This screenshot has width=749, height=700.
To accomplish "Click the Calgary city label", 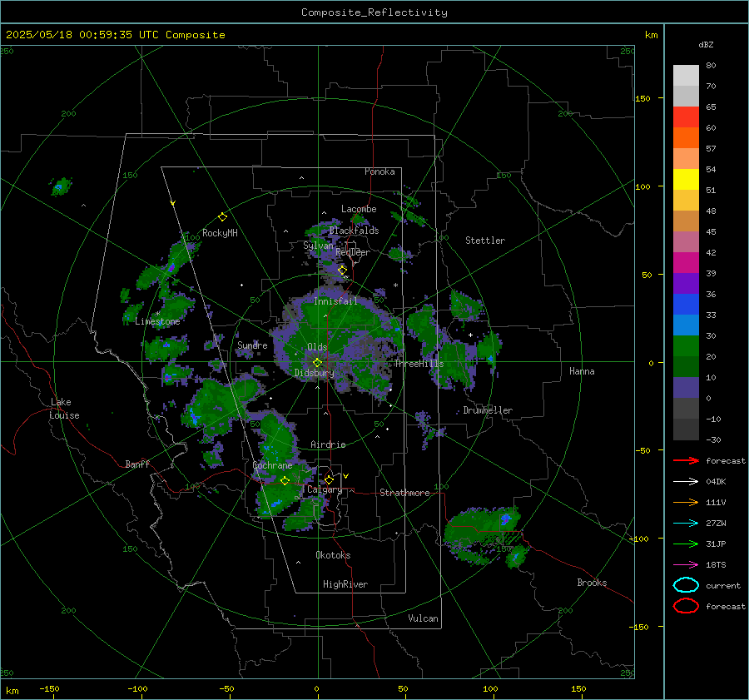I will 325,489.
